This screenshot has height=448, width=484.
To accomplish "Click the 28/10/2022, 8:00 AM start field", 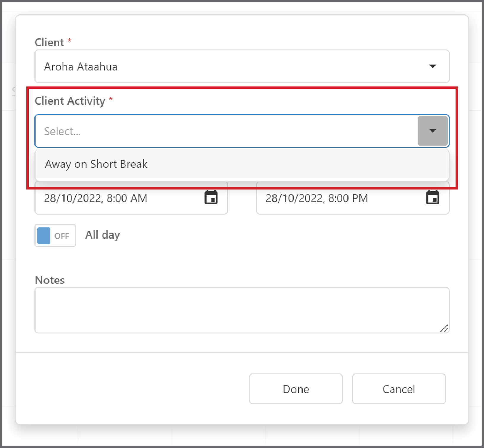I will point(131,198).
